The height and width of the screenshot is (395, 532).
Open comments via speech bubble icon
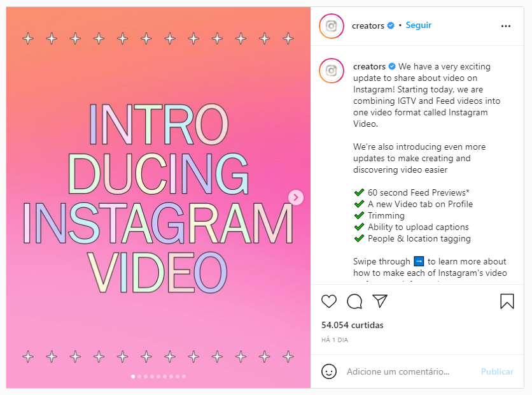[x=354, y=301]
